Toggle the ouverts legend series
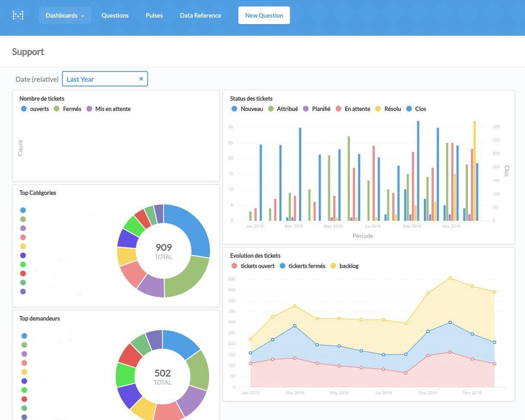Screen dimensions: 525x420 tap(35, 109)
